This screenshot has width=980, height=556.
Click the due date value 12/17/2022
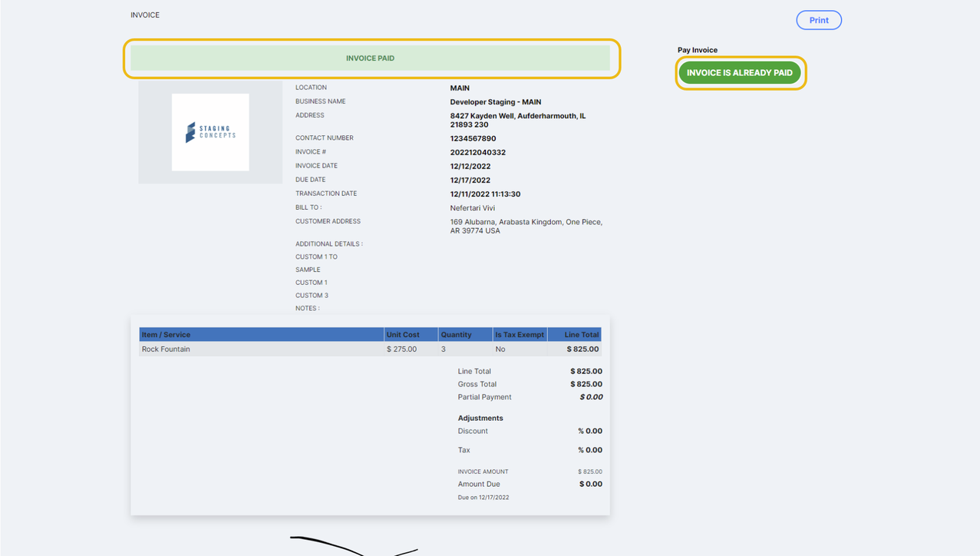pyautogui.click(x=470, y=180)
